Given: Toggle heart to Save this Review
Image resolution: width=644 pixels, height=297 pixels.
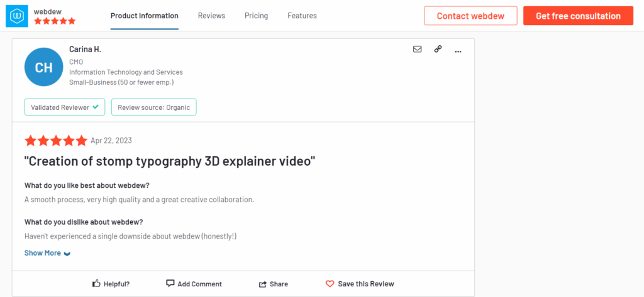Looking at the screenshot, I should (330, 284).
